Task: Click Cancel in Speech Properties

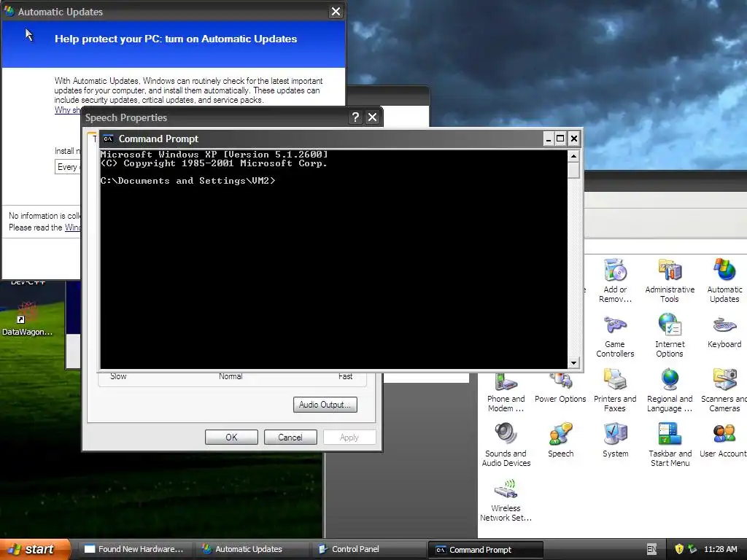Action: [x=290, y=437]
